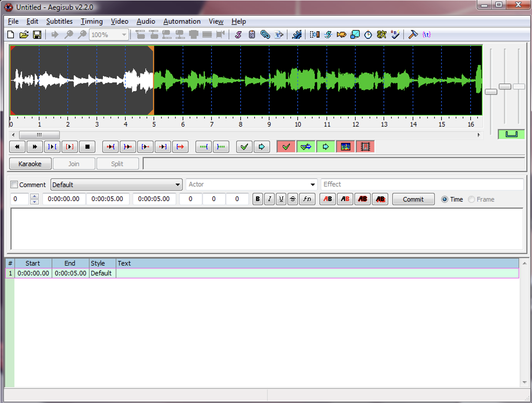Open the font face chooser button
This screenshot has width=532, height=403.
307,199
